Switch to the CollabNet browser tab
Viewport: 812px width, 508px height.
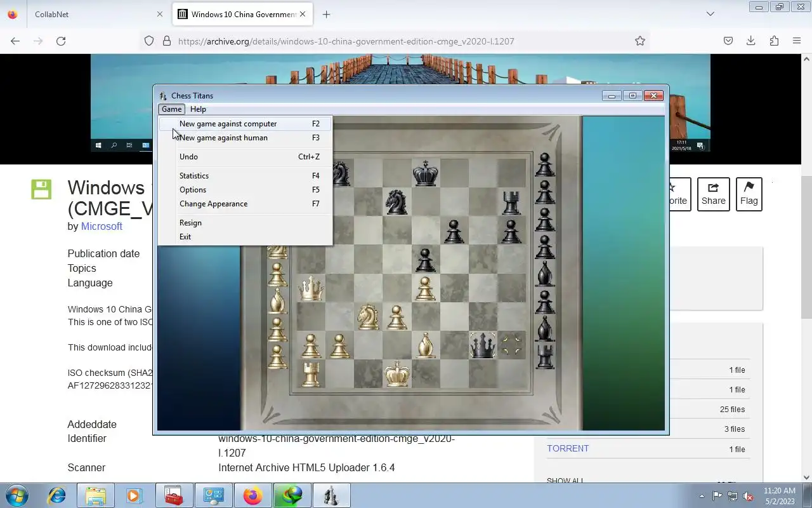(x=98, y=14)
